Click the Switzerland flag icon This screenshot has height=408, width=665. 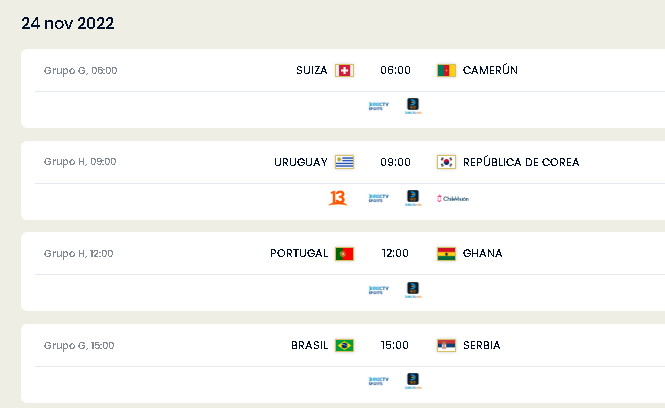point(344,70)
